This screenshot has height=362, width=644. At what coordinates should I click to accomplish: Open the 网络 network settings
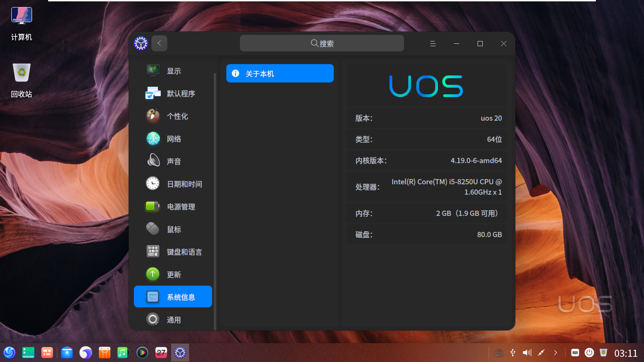(172, 139)
